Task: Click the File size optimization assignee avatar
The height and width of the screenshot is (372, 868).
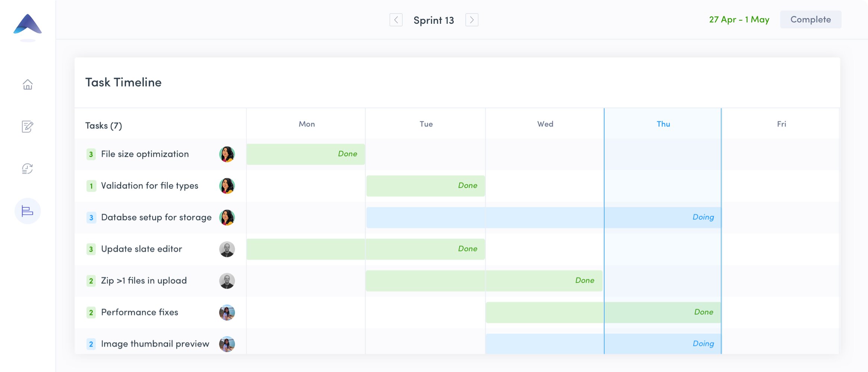Action: [227, 154]
